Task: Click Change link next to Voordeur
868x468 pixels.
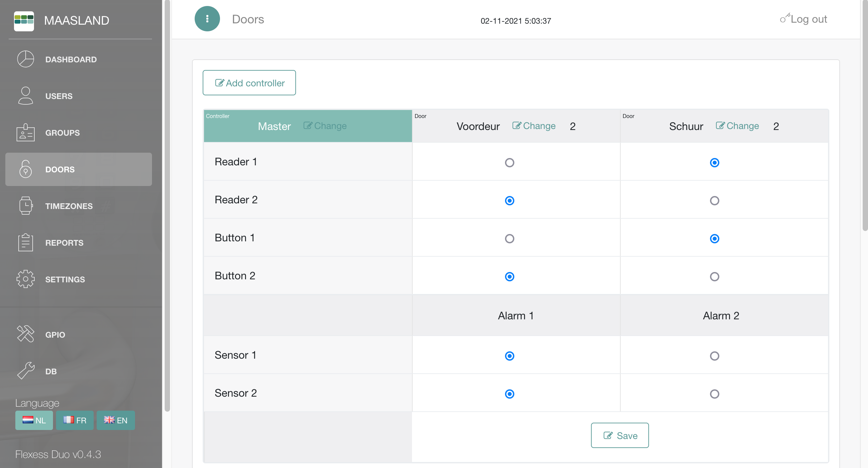Action: pos(534,126)
